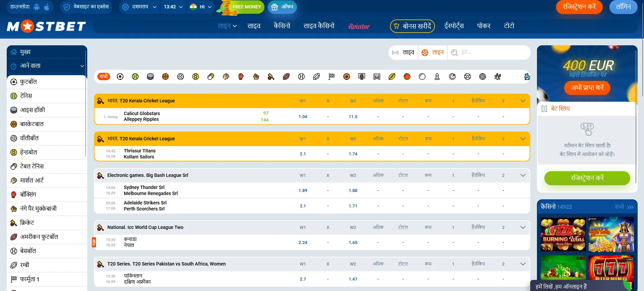Click the बोनस खरीदें button
The height and width of the screenshot is (291, 644).
click(412, 26)
